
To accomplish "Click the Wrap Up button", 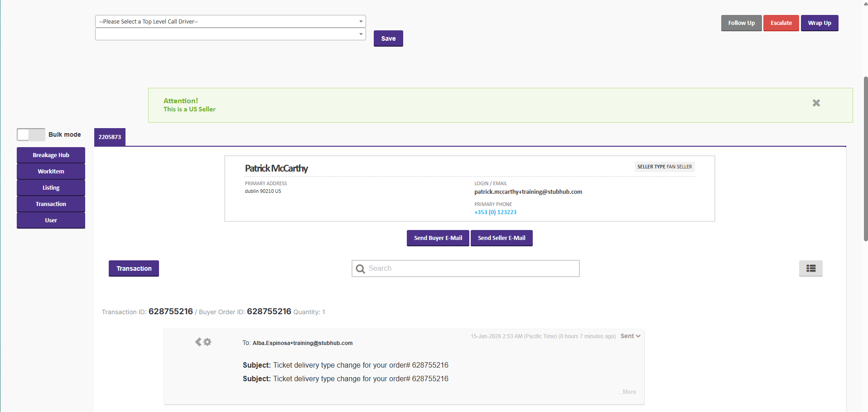I will point(819,23).
